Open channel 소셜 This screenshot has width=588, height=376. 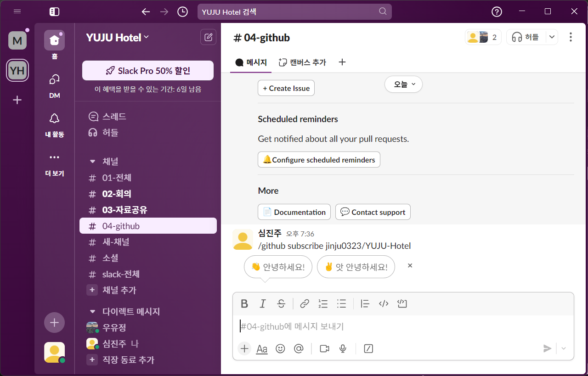[148, 258]
